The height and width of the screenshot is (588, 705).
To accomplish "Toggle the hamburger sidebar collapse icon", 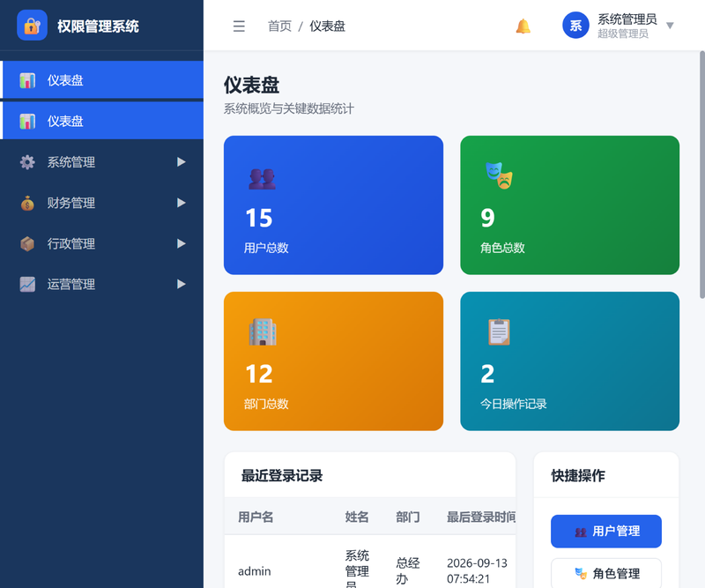I will coord(239,26).
